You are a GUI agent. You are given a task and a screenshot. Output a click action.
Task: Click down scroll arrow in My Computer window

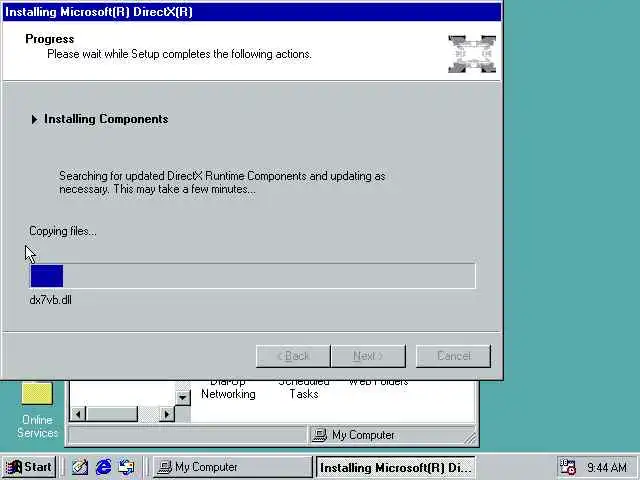[183, 398]
